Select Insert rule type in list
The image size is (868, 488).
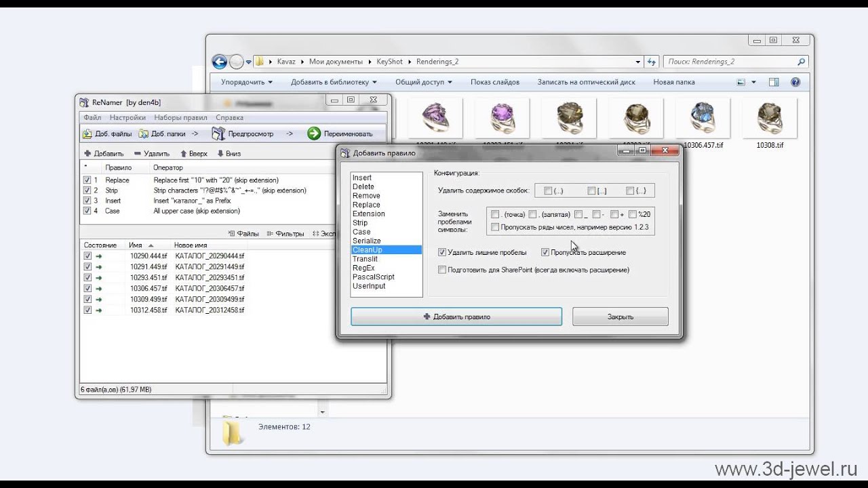pos(386,178)
